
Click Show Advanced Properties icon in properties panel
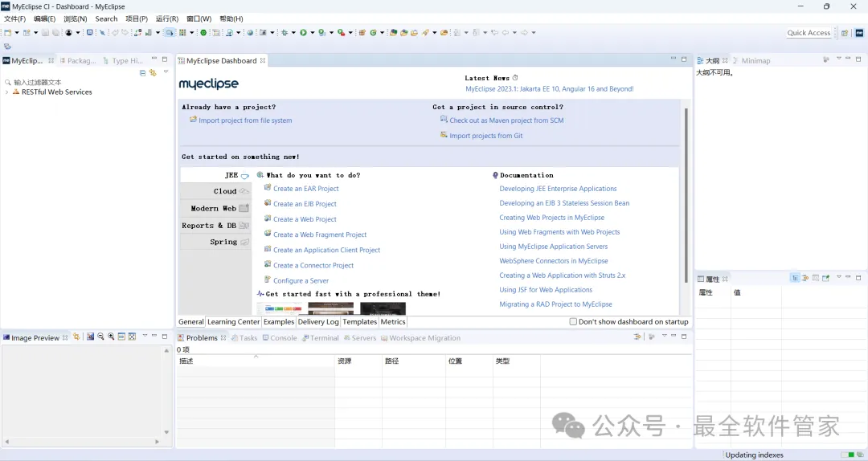pyautogui.click(x=805, y=278)
